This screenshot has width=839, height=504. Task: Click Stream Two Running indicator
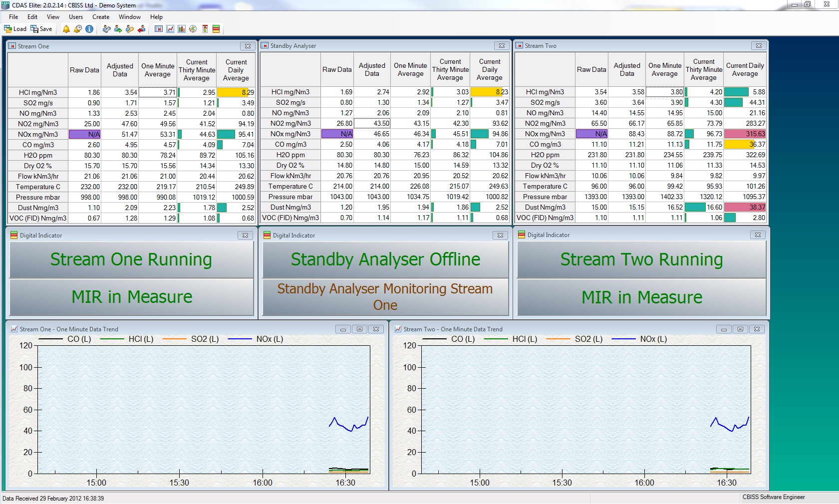(641, 259)
